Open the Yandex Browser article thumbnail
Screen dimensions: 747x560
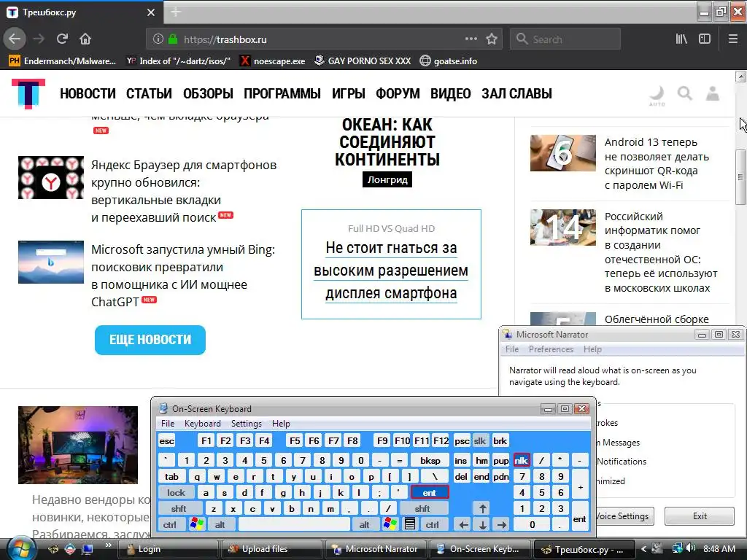51,177
